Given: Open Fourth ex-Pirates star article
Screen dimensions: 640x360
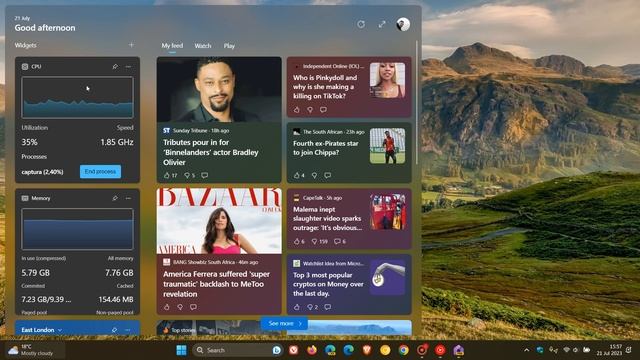Looking at the screenshot, I should (x=326, y=148).
